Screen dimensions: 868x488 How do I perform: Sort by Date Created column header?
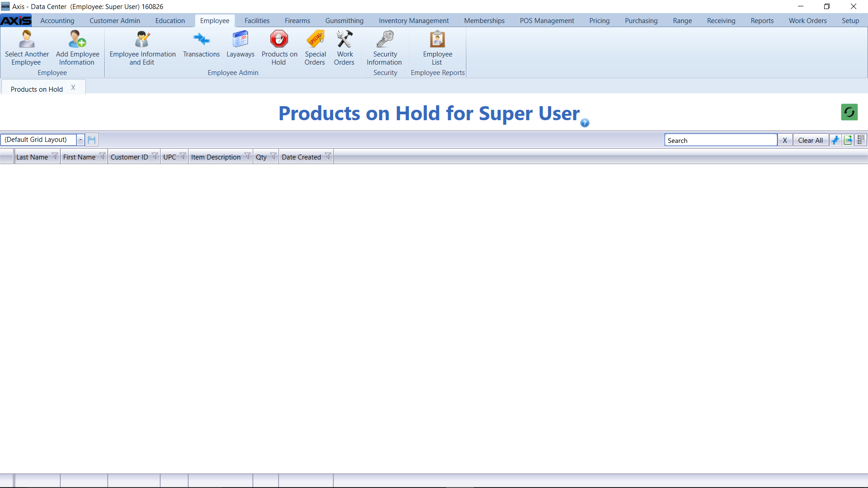pos(301,157)
